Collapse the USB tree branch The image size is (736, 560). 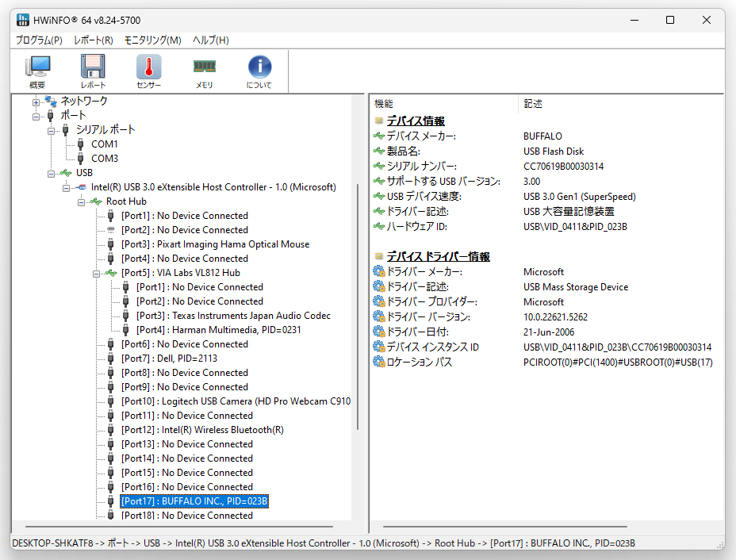[x=52, y=173]
